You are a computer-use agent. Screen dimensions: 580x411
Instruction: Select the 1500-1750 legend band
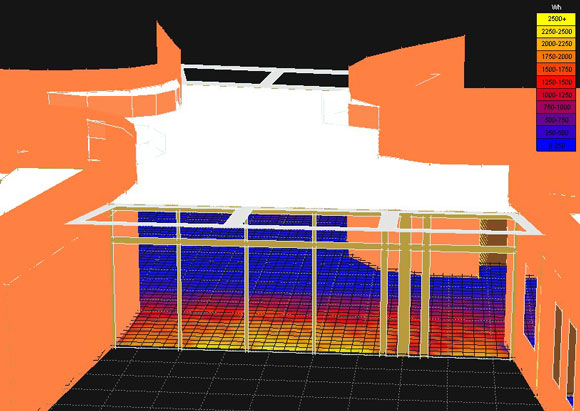556,70
